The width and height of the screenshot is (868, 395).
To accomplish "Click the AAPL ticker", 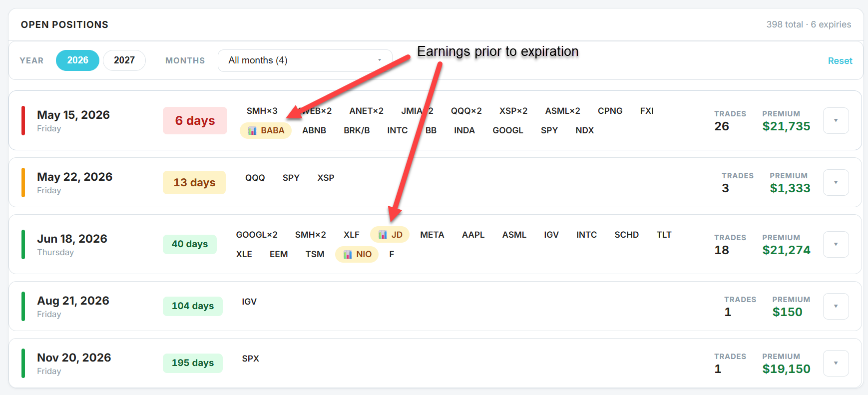I will click(x=473, y=235).
